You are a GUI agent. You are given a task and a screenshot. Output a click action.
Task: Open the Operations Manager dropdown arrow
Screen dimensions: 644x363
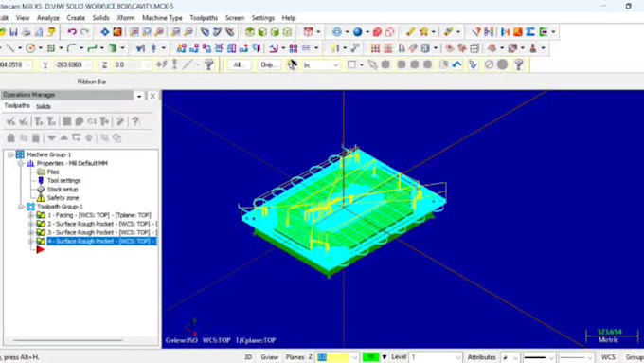pyautogui.click(x=139, y=96)
